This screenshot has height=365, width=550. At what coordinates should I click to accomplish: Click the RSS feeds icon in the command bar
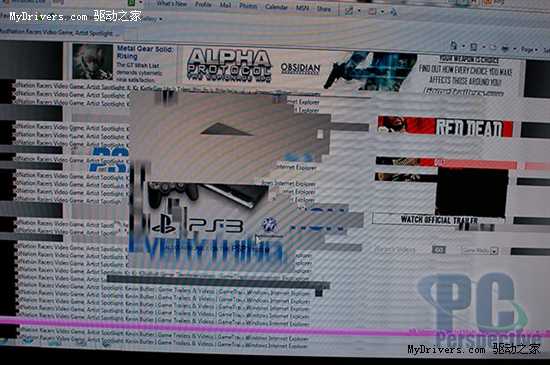474,47
